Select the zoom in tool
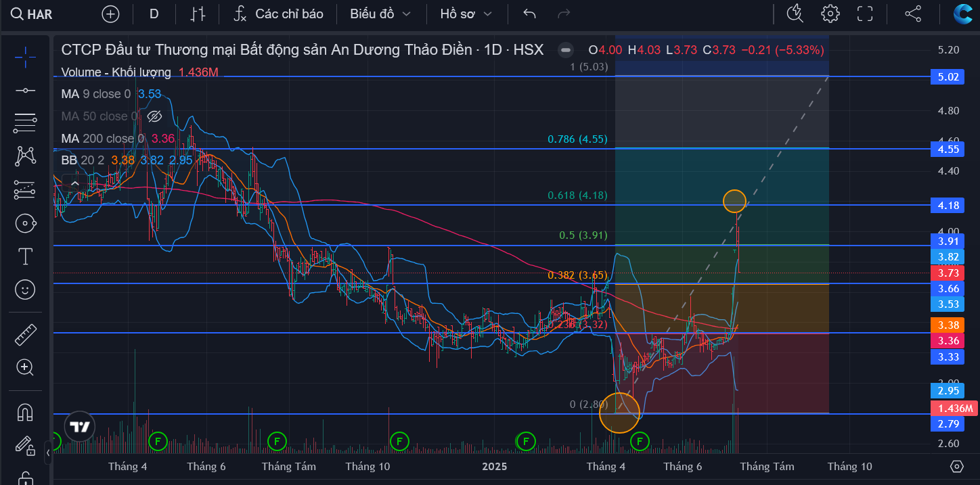 (x=25, y=367)
